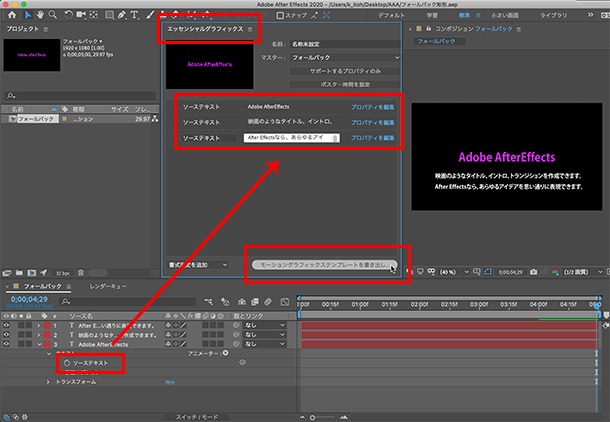The image size is (610, 422).
Task: Click the Home icon in the toolbar
Action: pos(12,15)
